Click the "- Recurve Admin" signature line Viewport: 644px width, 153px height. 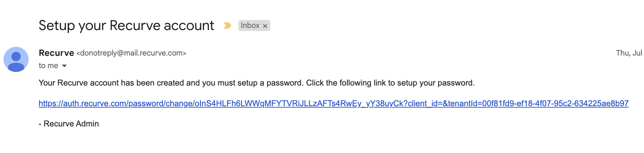click(x=69, y=124)
